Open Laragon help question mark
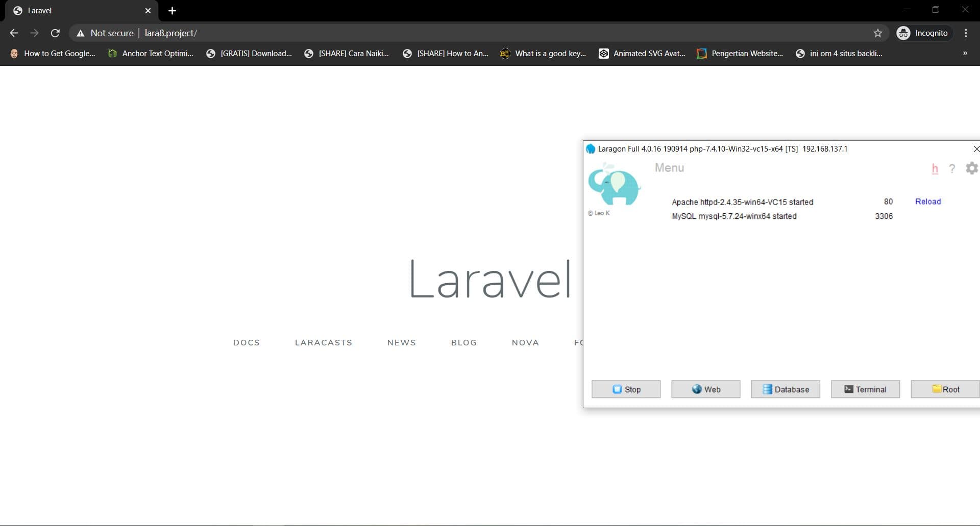 pyautogui.click(x=952, y=168)
